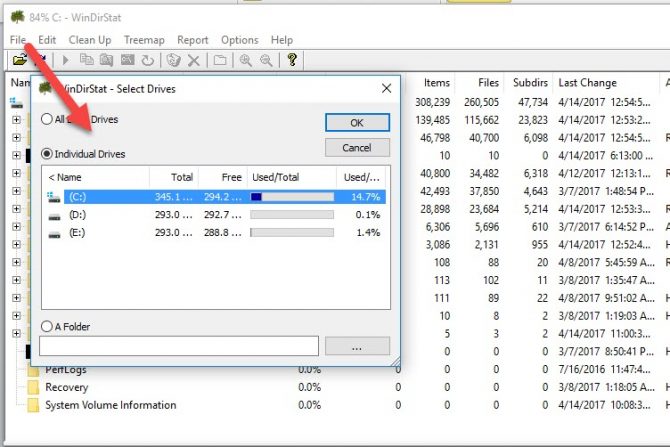The image size is (670, 447).
Task: Click Cancel in Select Drives dialog
Action: pyautogui.click(x=357, y=148)
